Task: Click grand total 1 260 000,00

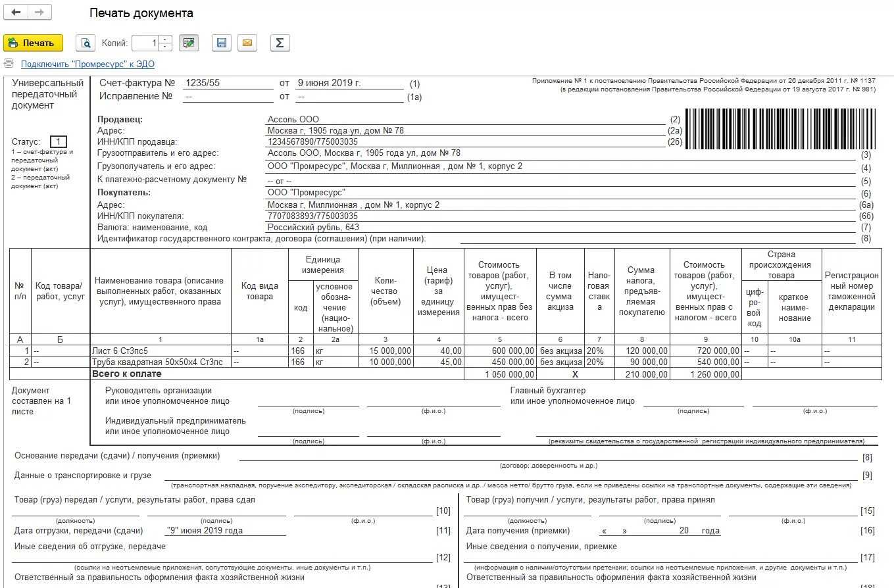Action: (x=706, y=374)
